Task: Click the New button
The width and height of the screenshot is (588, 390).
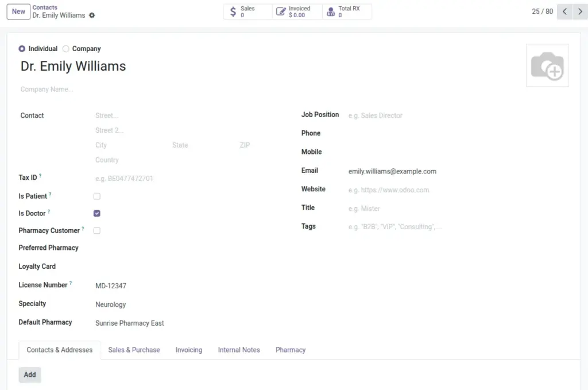Action: pyautogui.click(x=18, y=11)
